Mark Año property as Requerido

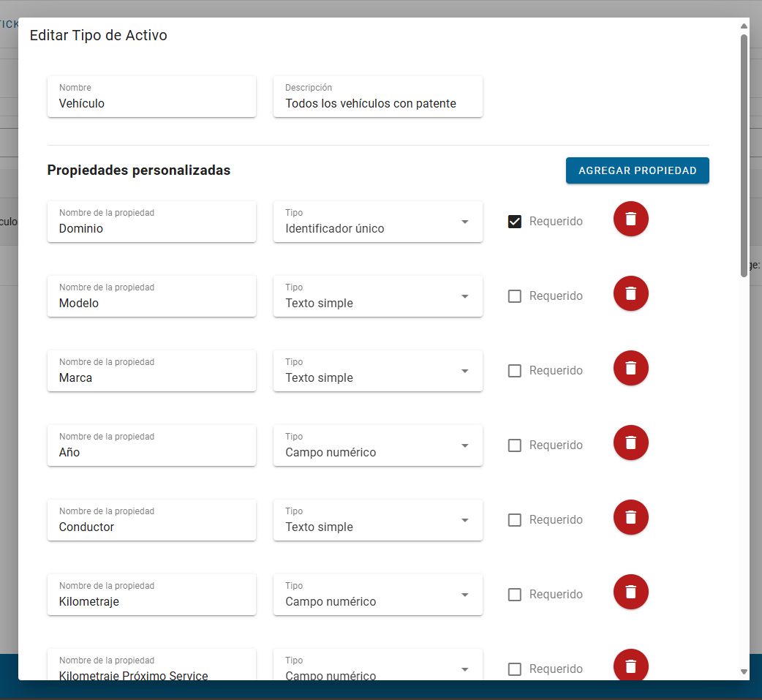click(x=515, y=445)
